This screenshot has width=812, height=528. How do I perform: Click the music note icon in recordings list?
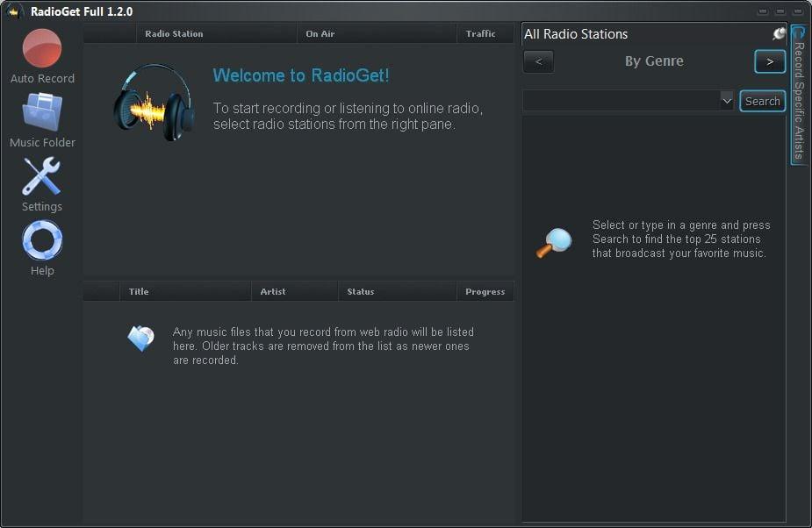[x=140, y=338]
